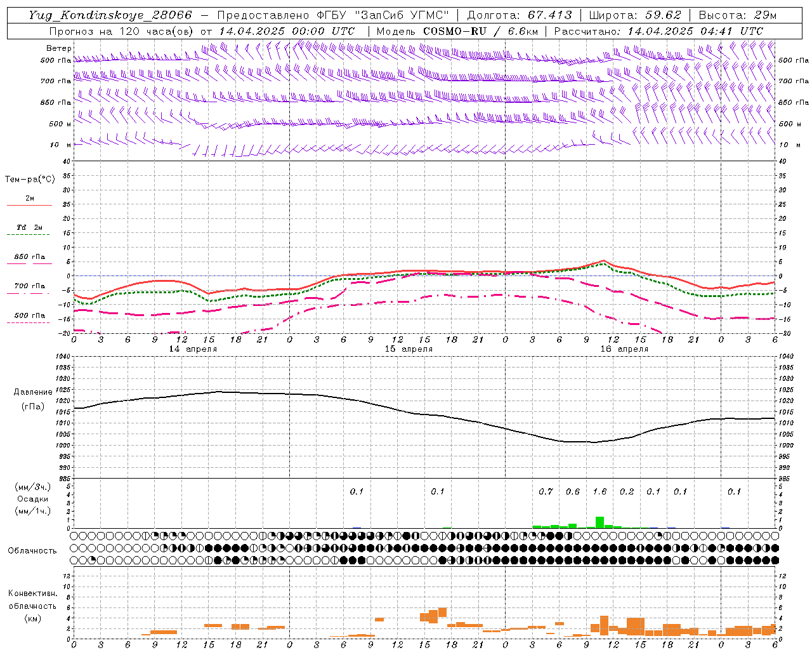Click the 850 гПа legend in the temperature panel
812x650 pixels.
[x=29, y=257]
